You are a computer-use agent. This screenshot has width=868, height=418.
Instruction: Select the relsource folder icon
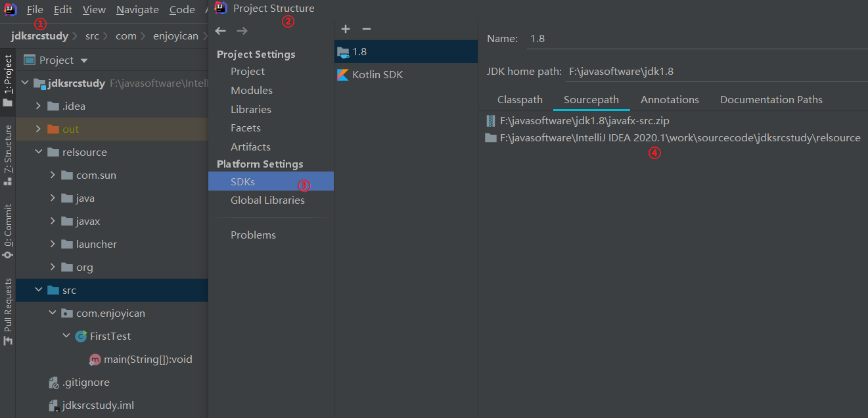click(x=53, y=152)
